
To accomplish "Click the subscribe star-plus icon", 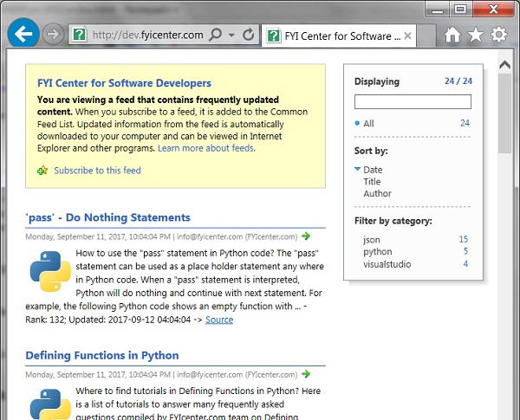I will coord(42,171).
